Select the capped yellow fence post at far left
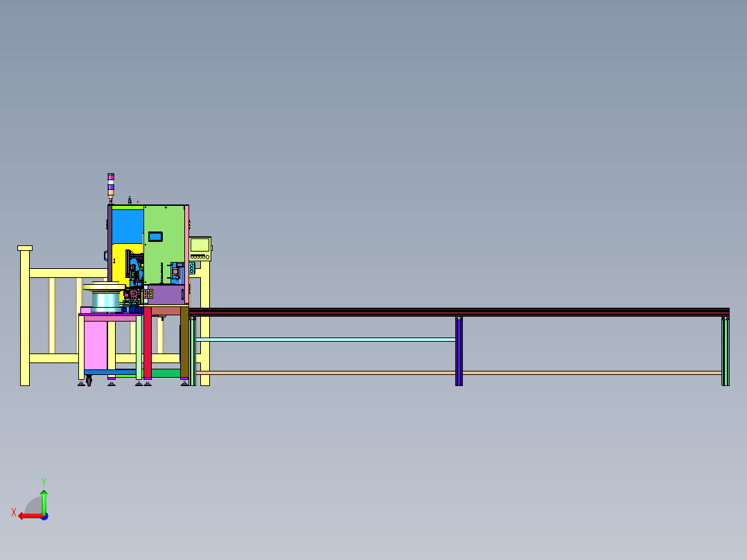Image resolution: width=747 pixels, height=560 pixels. point(25,315)
